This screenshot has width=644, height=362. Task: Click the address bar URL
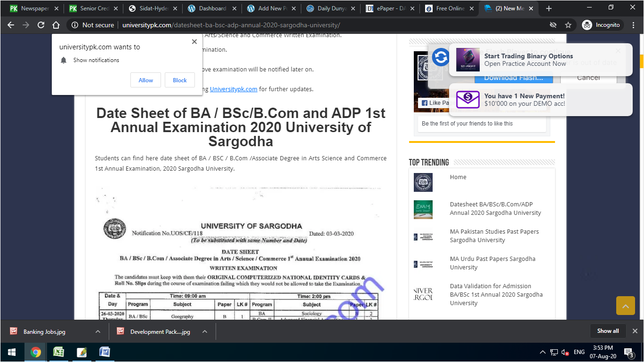pyautogui.click(x=231, y=25)
